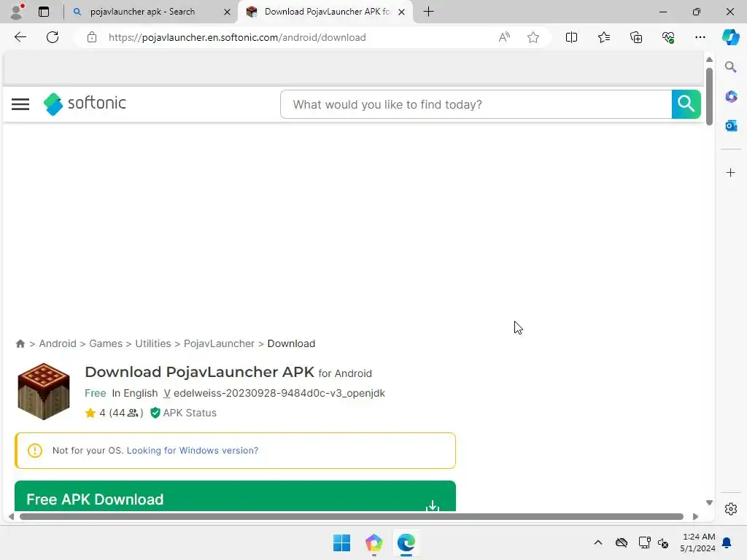Submit search with magnifier button
Screen dimensions: 747x560
686,104
